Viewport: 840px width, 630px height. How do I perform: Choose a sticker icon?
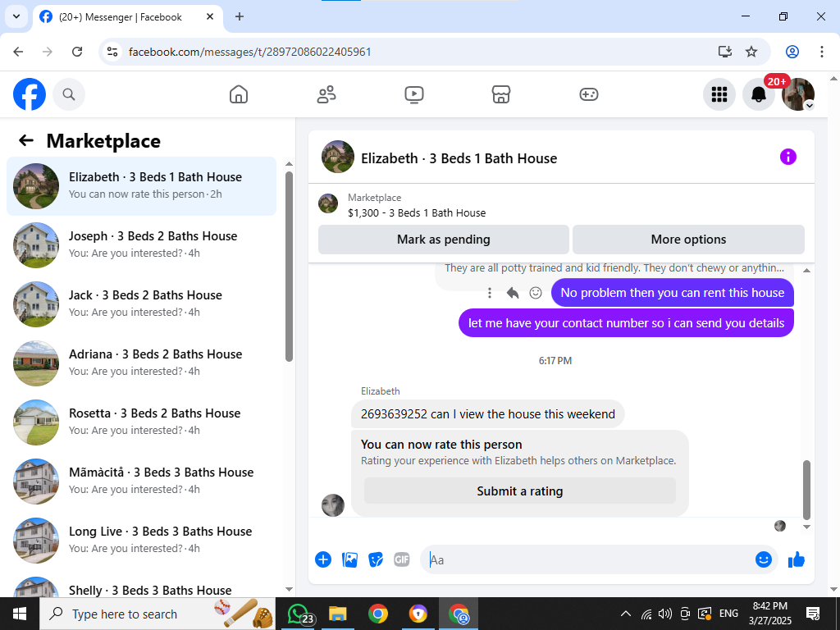376,559
